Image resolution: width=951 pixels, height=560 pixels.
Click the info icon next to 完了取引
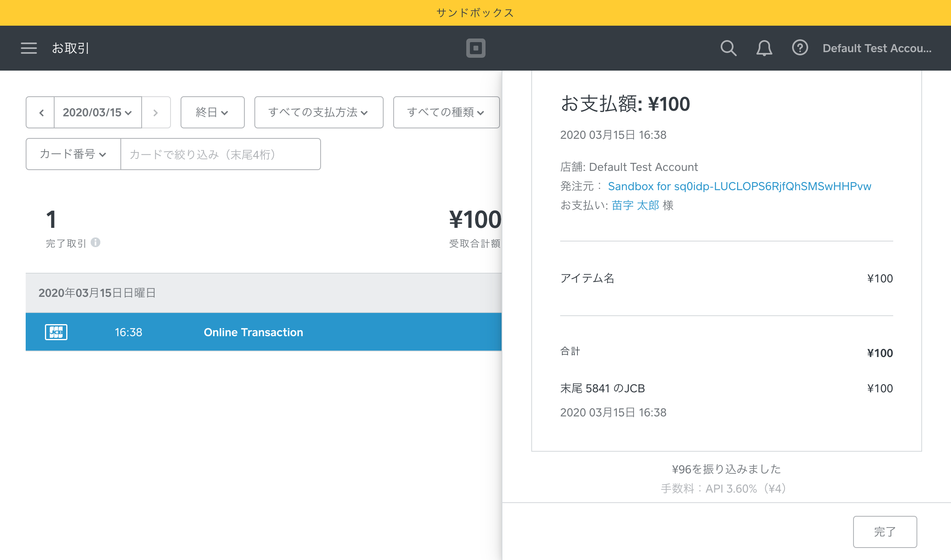pyautogui.click(x=96, y=243)
